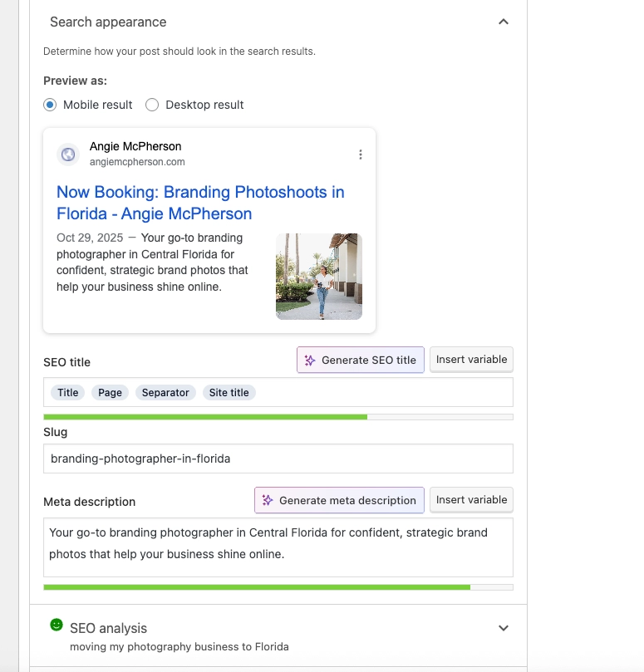This screenshot has width=644, height=672.
Task: Click the Meta description label
Action: (x=89, y=502)
